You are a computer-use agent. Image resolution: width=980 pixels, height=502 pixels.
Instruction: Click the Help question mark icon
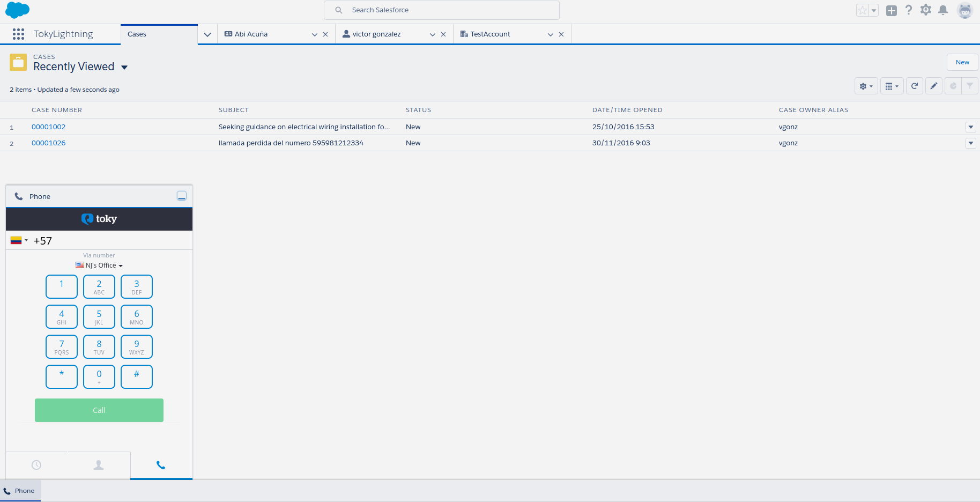(x=908, y=10)
